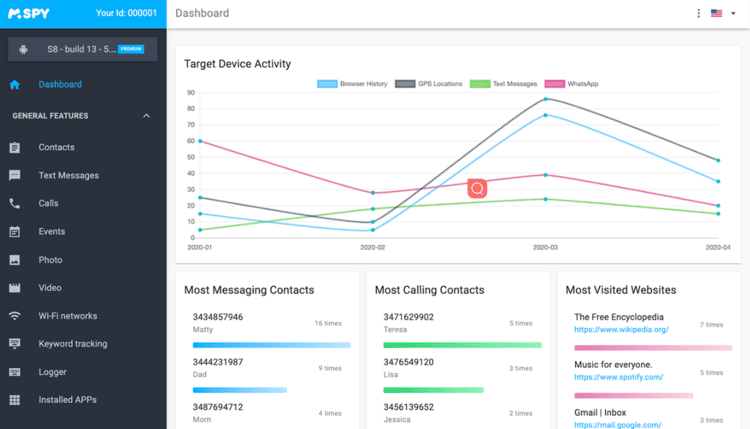Image resolution: width=750 pixels, height=429 pixels.
Task: Click the Installed APPs grid icon
Action: pos(15,400)
